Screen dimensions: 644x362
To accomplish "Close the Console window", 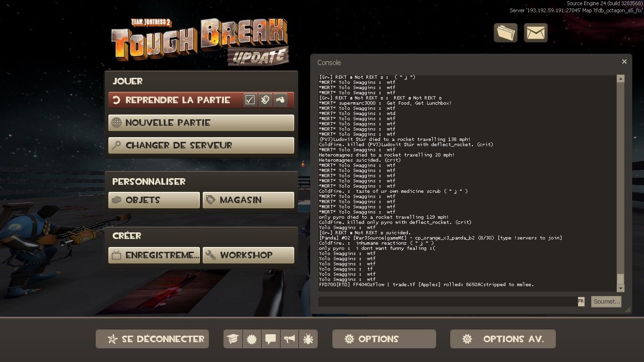I will pos(624,62).
